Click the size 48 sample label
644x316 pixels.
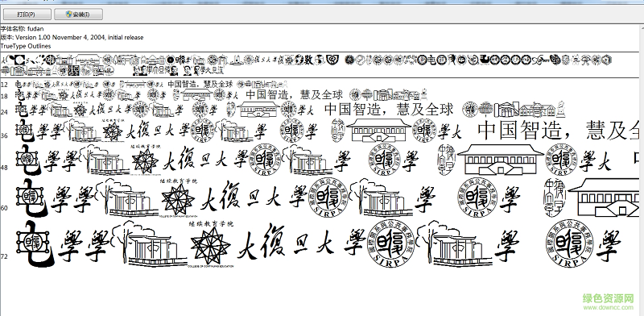pyautogui.click(x=4, y=168)
